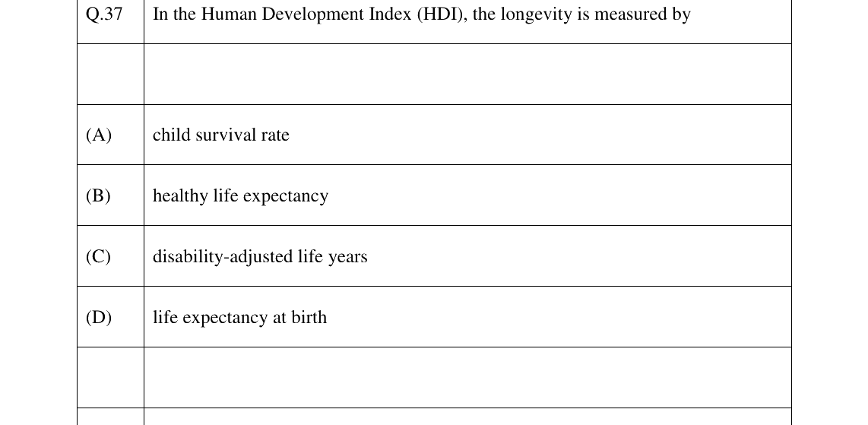Click 'life expectancy at birth' answer text

tap(239, 318)
